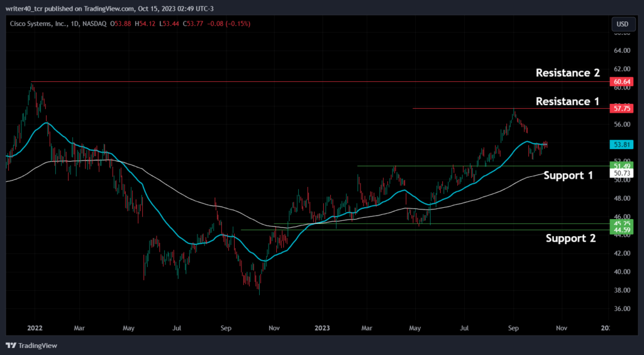Select the 60.64 resistance price label
644x355 pixels.
point(621,81)
